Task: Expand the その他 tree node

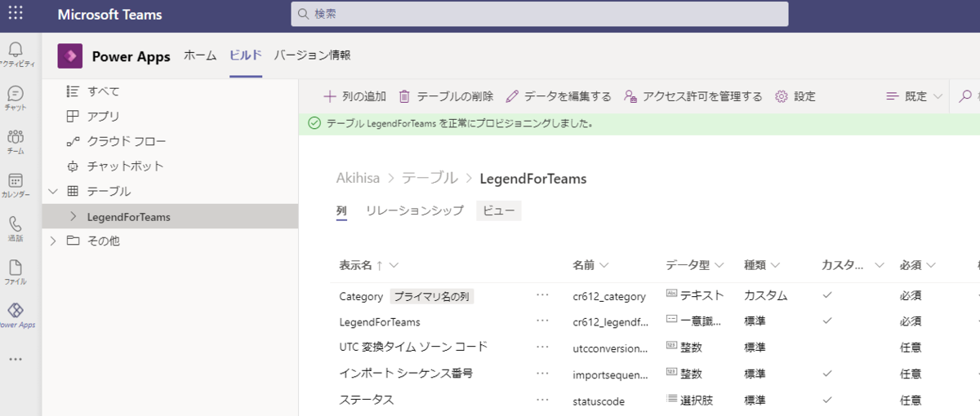Action: [x=53, y=241]
